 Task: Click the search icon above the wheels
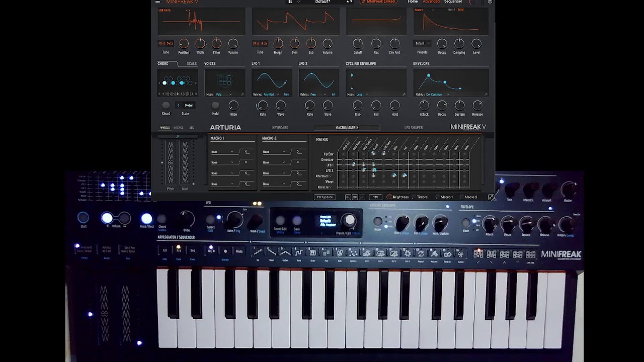click(178, 136)
